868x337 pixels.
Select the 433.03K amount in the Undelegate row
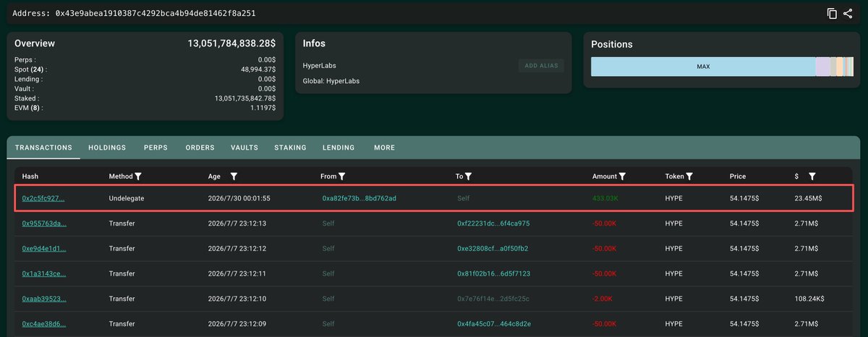[604, 197]
